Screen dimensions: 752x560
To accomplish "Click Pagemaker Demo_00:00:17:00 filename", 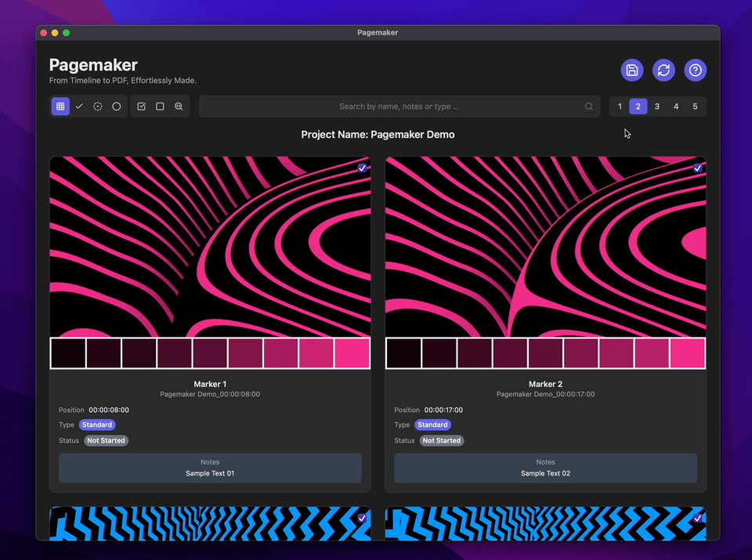I will click(545, 394).
